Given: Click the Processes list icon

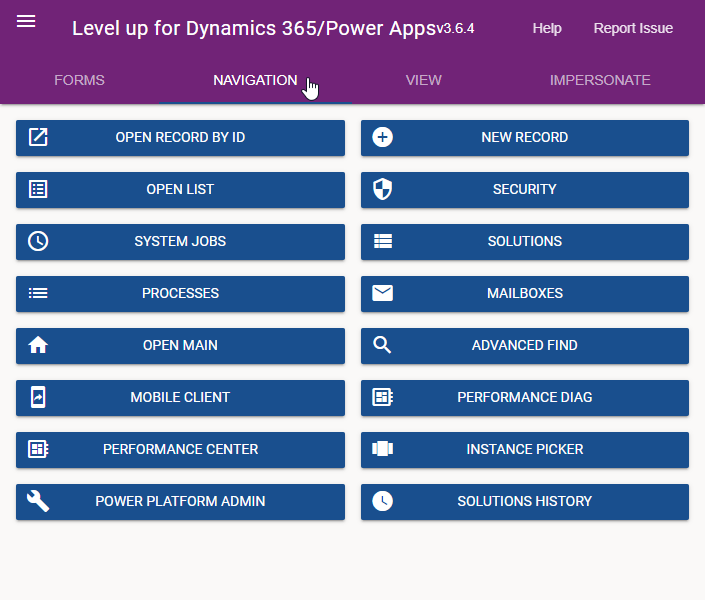Looking at the screenshot, I should click(38, 293).
